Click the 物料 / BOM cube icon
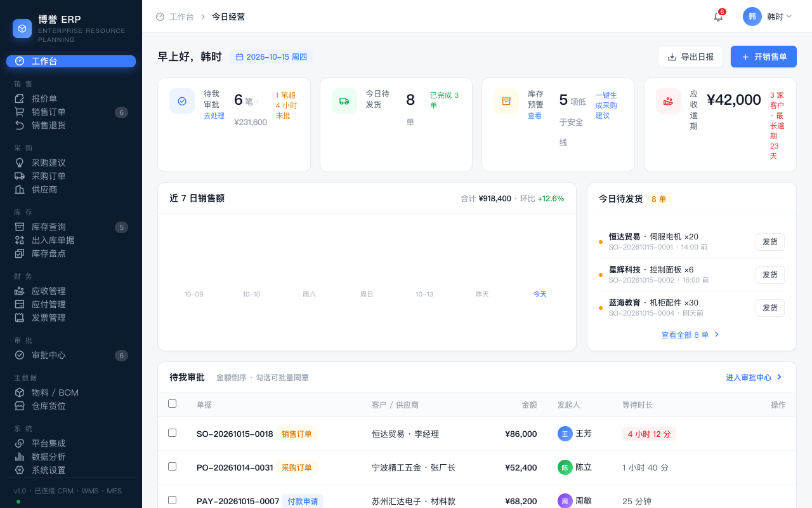Screen dimensions: 812x508 tap(20, 392)
